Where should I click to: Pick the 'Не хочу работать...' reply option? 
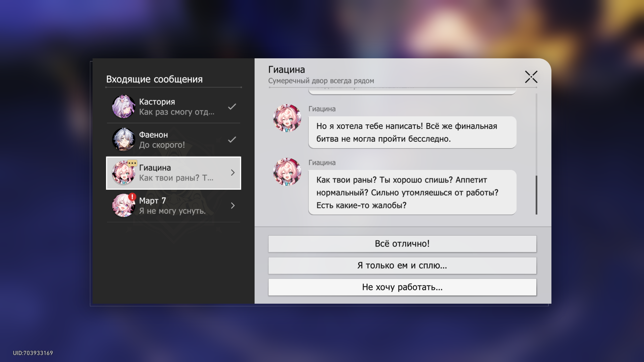(x=402, y=287)
